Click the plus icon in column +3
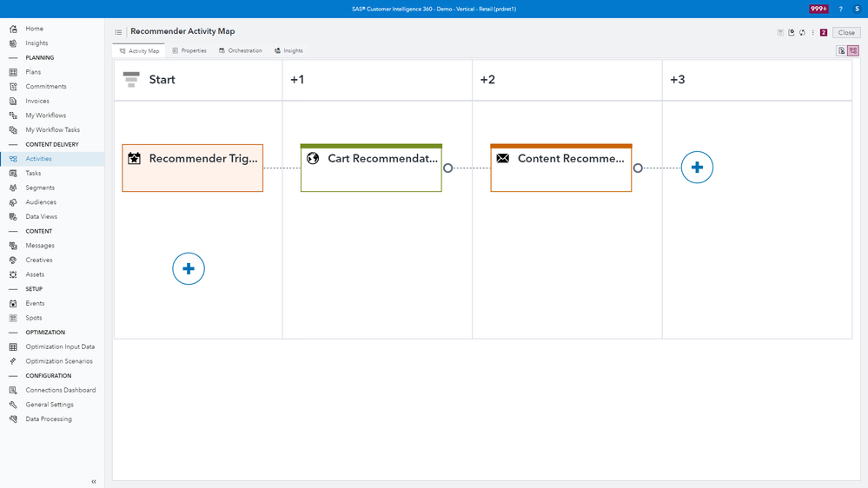868x488 pixels. click(697, 168)
